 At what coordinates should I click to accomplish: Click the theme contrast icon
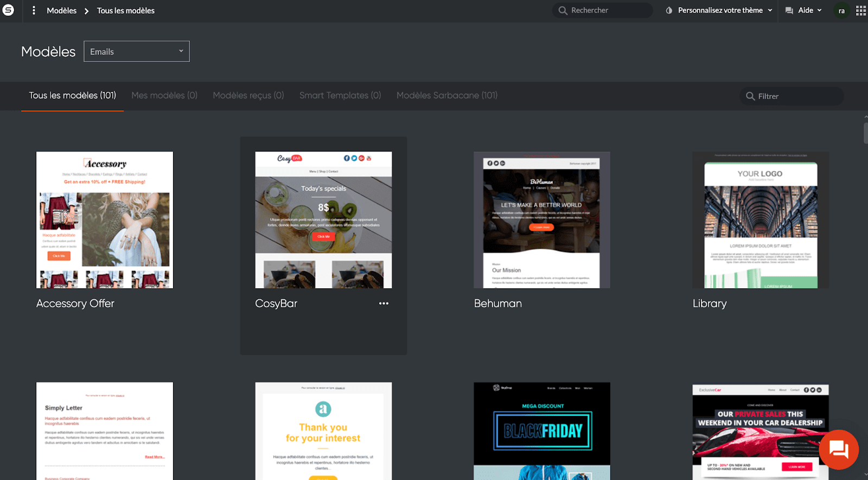(x=669, y=10)
